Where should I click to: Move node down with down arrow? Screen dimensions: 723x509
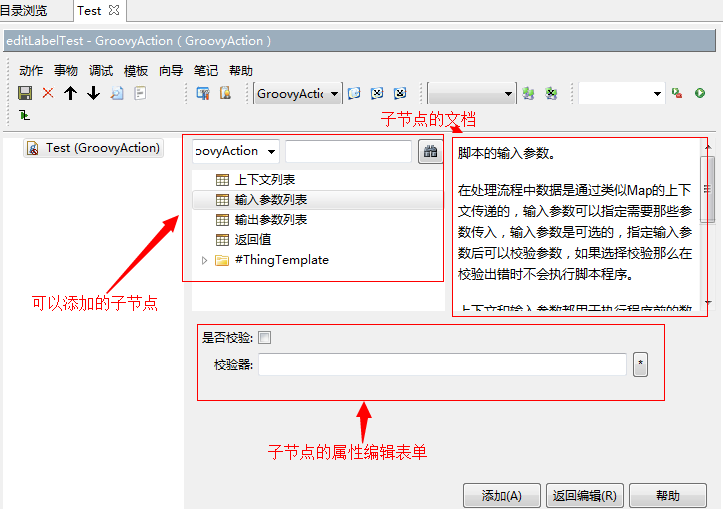click(x=94, y=93)
